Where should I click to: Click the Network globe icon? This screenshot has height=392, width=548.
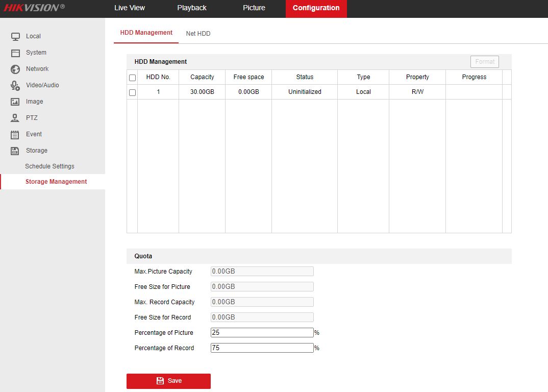pyautogui.click(x=15, y=69)
